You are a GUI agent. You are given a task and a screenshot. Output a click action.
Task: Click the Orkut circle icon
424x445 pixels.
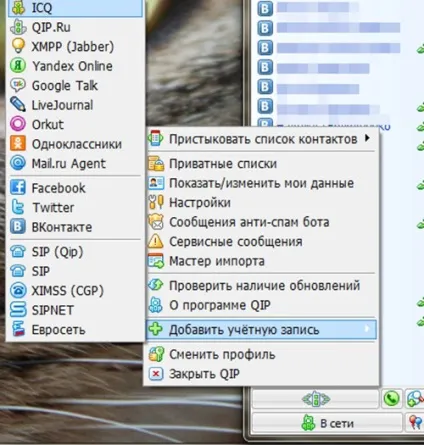click(x=18, y=124)
